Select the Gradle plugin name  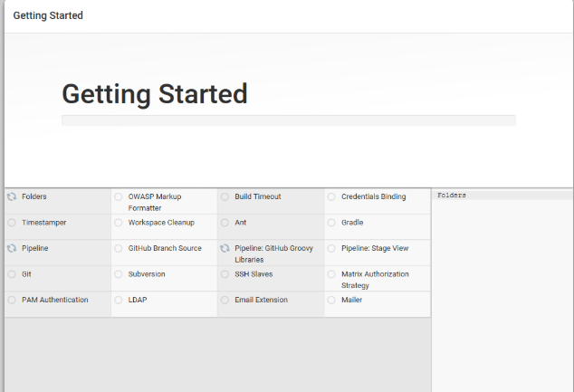pyautogui.click(x=352, y=223)
